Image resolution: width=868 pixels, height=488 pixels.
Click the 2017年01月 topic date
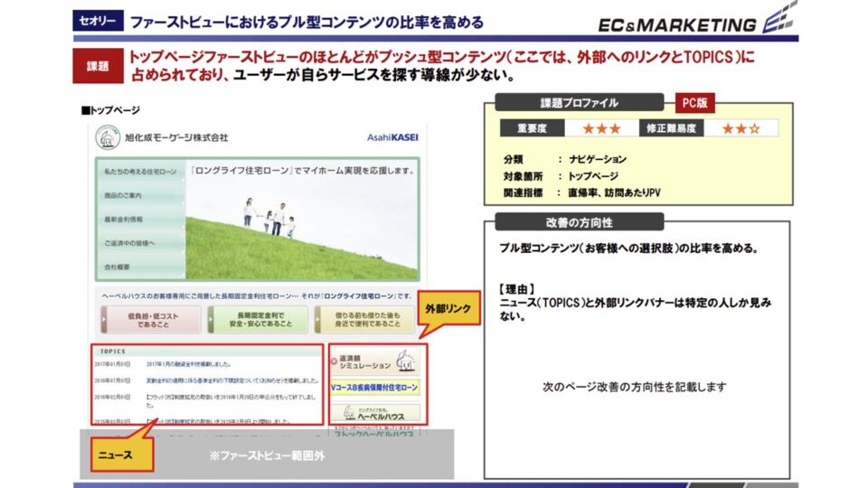click(x=112, y=364)
